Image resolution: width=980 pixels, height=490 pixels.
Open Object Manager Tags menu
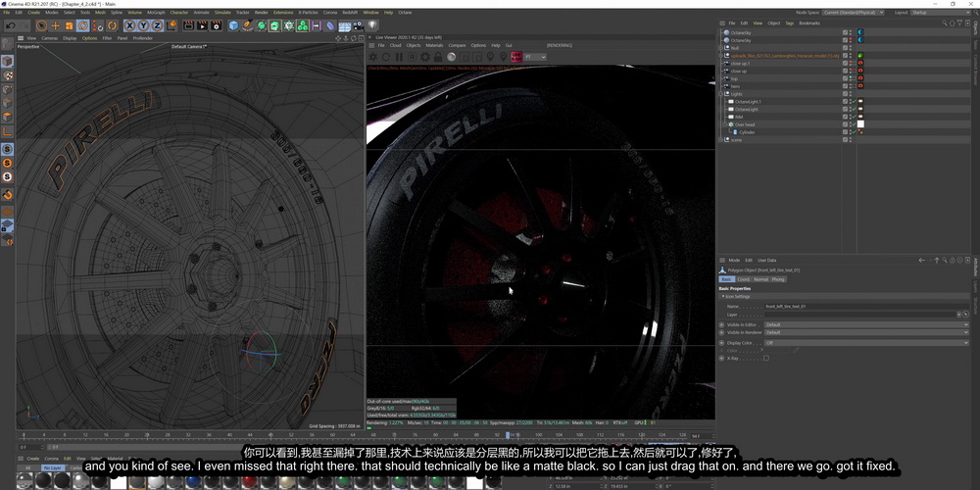pyautogui.click(x=789, y=24)
